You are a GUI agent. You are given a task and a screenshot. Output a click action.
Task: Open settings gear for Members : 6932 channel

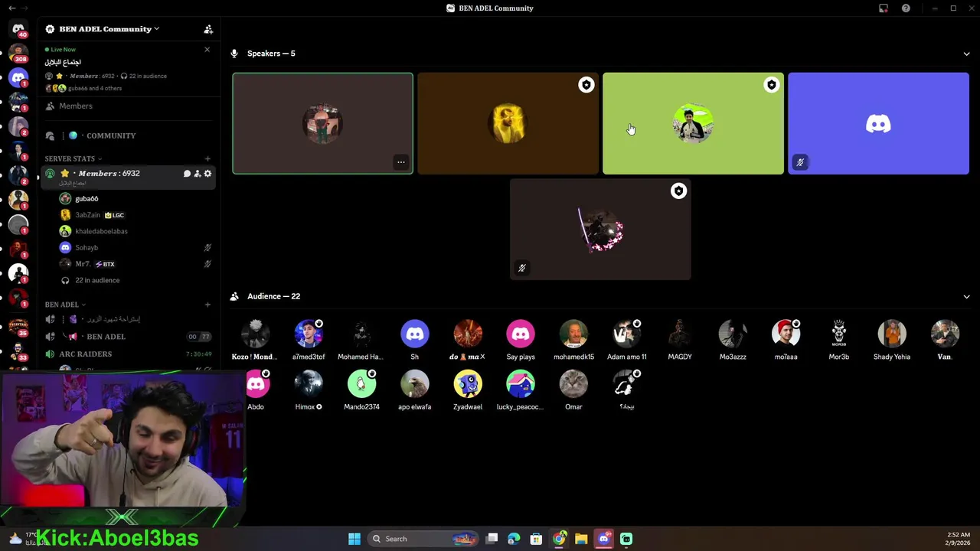point(207,174)
